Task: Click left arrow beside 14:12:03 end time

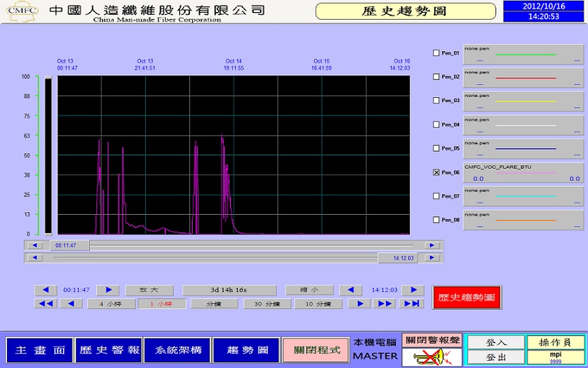Action: coord(351,290)
